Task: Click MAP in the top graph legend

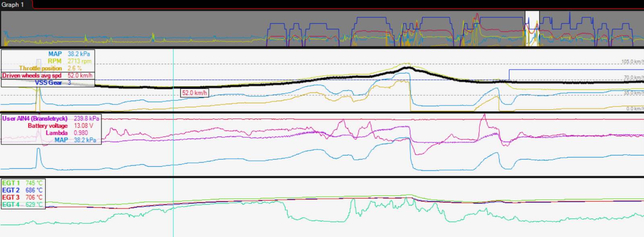Action: (55, 54)
